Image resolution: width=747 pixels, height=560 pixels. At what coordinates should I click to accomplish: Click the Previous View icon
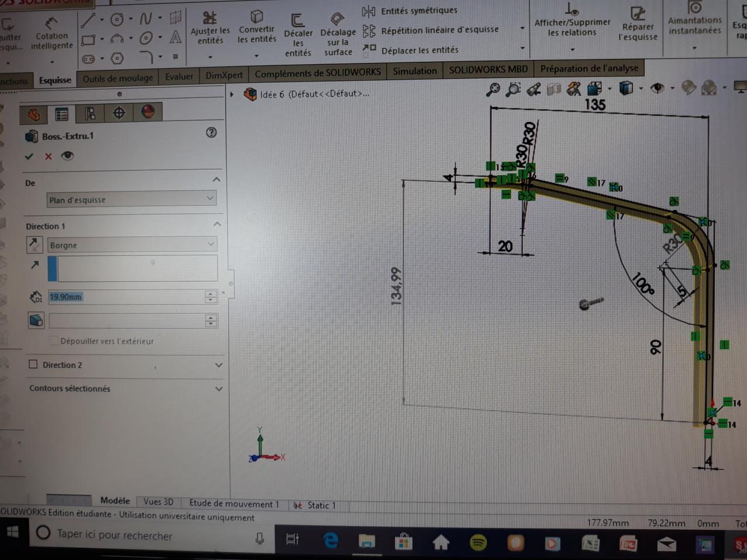tap(533, 89)
